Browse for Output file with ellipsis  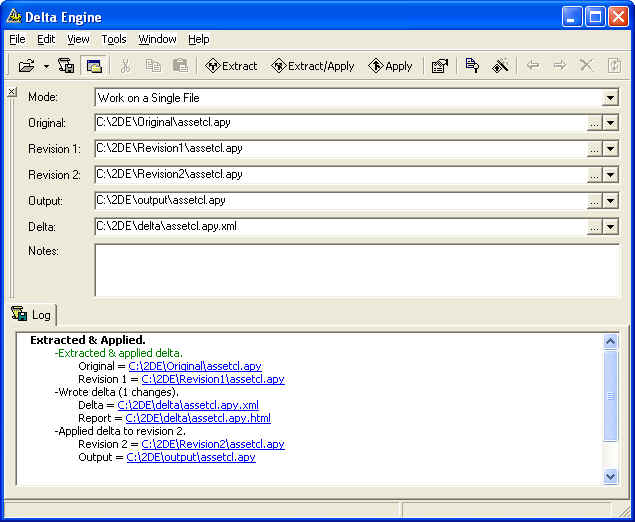[594, 201]
